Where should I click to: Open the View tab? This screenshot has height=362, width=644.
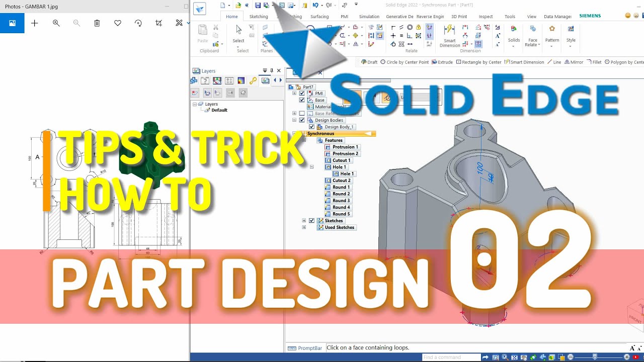point(531,17)
